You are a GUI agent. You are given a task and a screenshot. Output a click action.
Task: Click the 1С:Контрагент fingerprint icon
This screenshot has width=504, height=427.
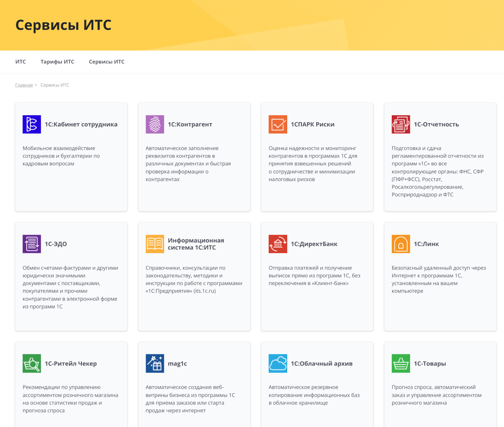tap(155, 124)
